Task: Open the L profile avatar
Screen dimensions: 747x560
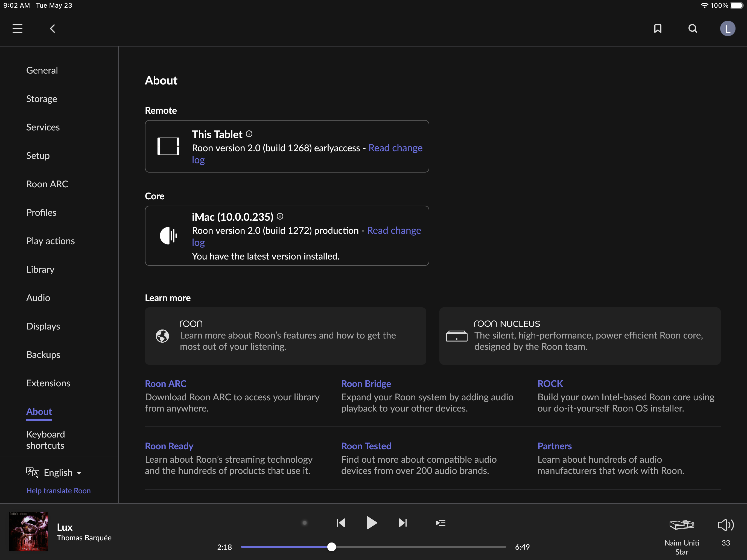Action: coord(728,28)
